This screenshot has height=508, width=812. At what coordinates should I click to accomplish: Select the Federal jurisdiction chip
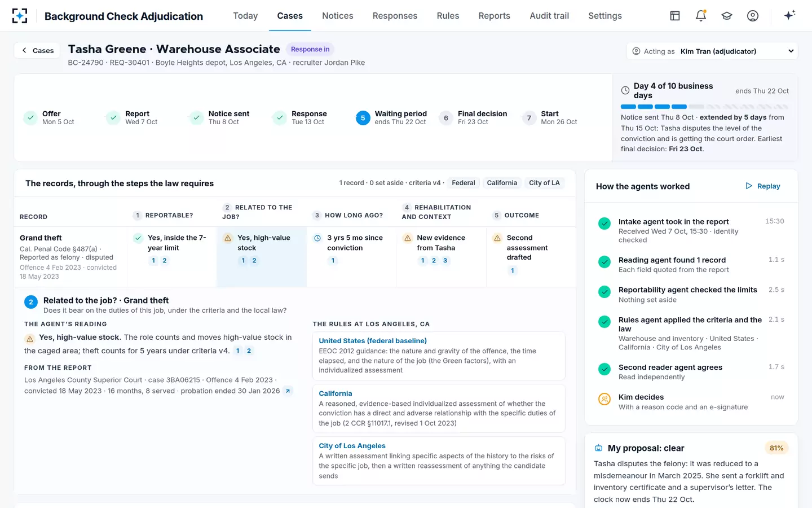[464, 183]
